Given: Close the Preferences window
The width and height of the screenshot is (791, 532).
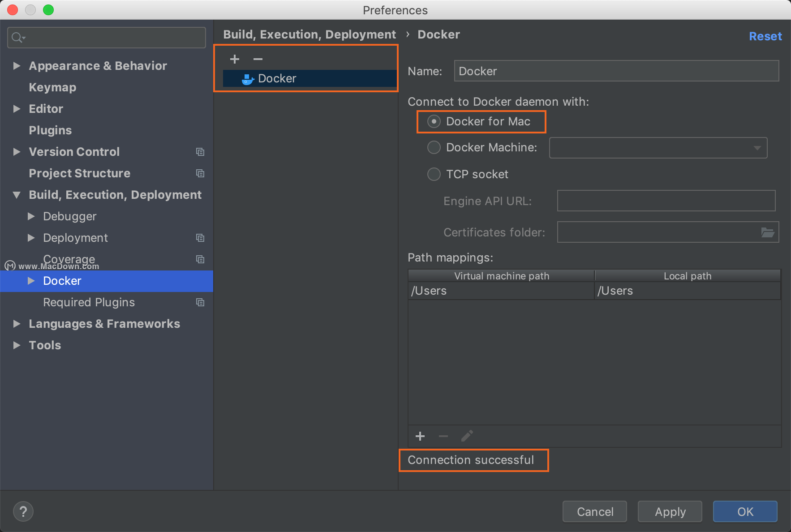Looking at the screenshot, I should click(13, 10).
